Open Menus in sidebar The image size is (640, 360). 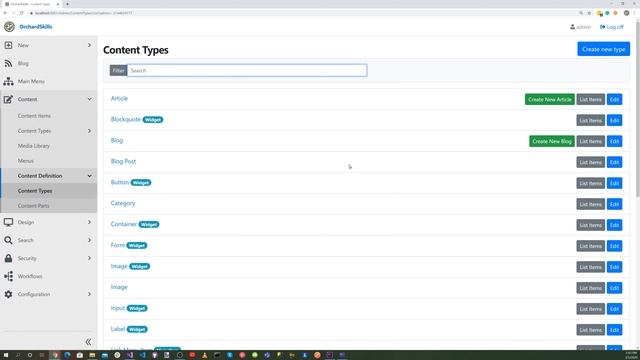[x=26, y=161]
